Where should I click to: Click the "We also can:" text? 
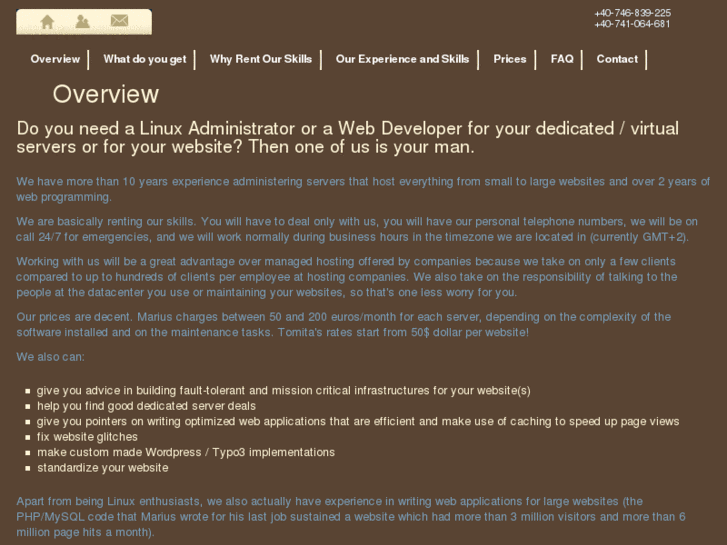pyautogui.click(x=51, y=357)
